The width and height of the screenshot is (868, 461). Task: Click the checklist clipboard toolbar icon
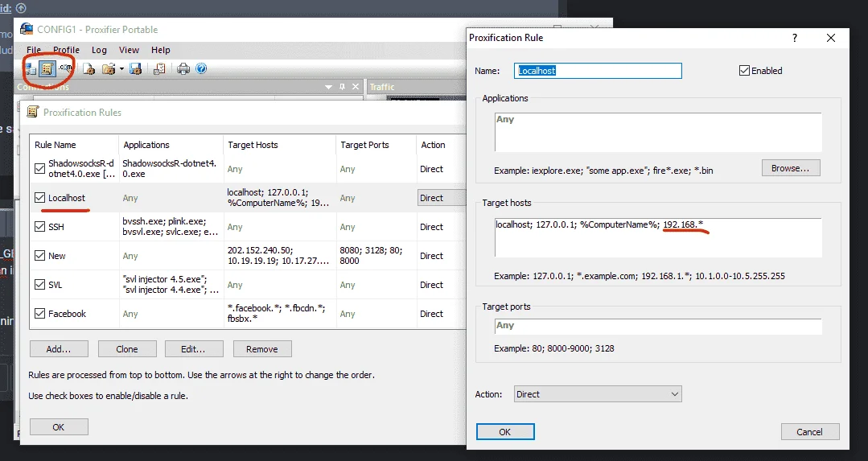159,68
